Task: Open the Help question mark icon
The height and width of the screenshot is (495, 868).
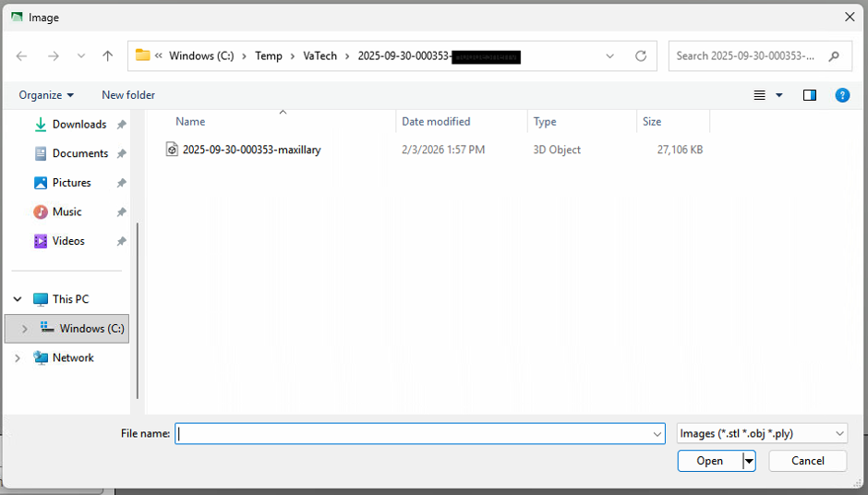Action: (841, 95)
